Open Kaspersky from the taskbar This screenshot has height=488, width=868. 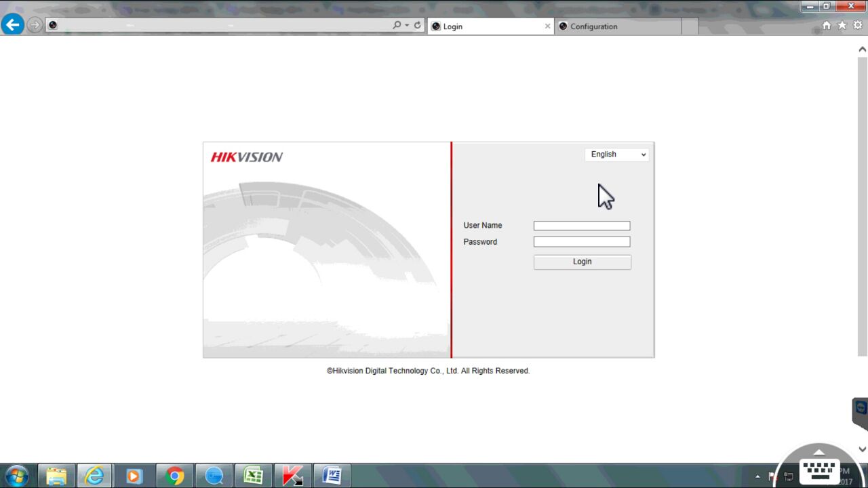click(x=292, y=476)
